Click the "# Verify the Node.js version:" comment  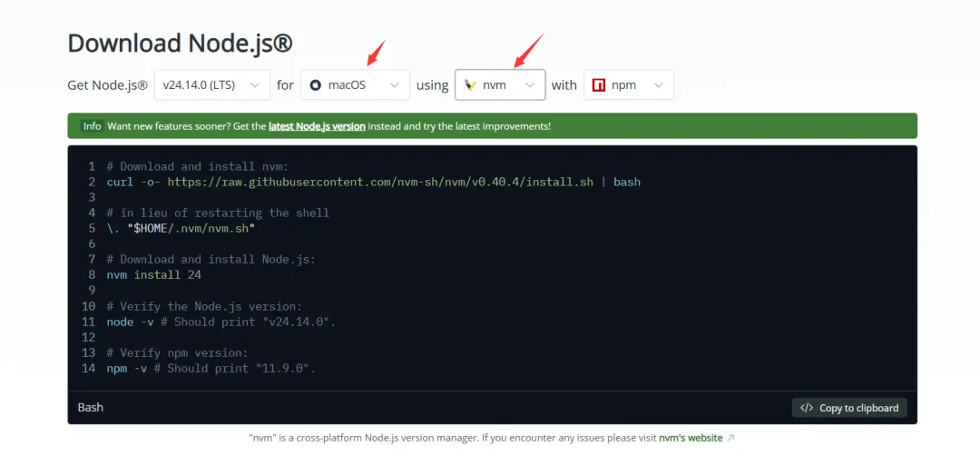coord(204,306)
